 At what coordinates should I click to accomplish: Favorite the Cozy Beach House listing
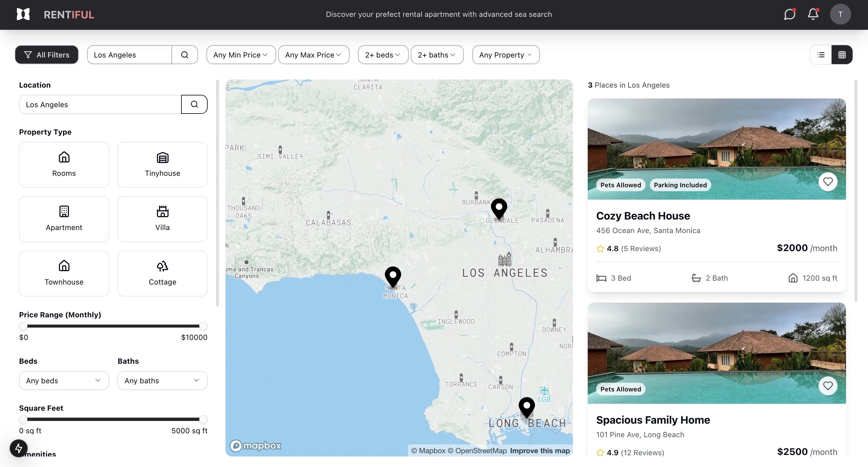coord(828,182)
